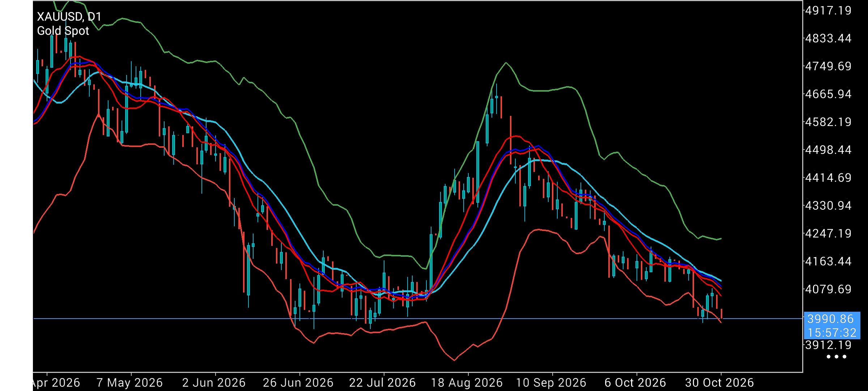Viewport: 868px width, 391px height.
Task: Click the 4582.19 price axis label
Action: tap(828, 122)
